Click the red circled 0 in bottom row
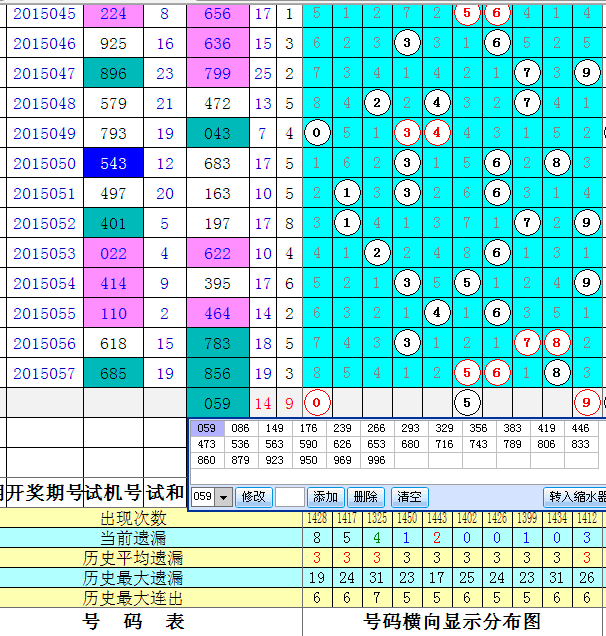This screenshot has width=606, height=636. tap(317, 403)
